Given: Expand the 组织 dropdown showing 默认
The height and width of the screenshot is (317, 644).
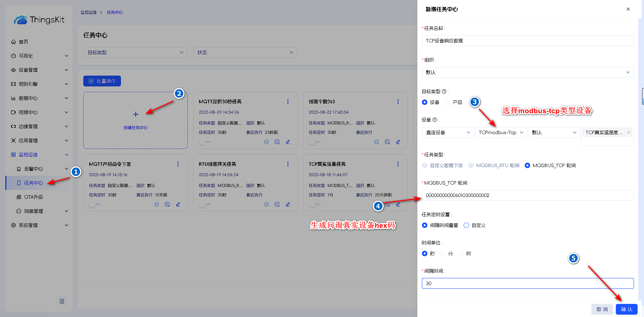Looking at the screenshot, I should [527, 72].
